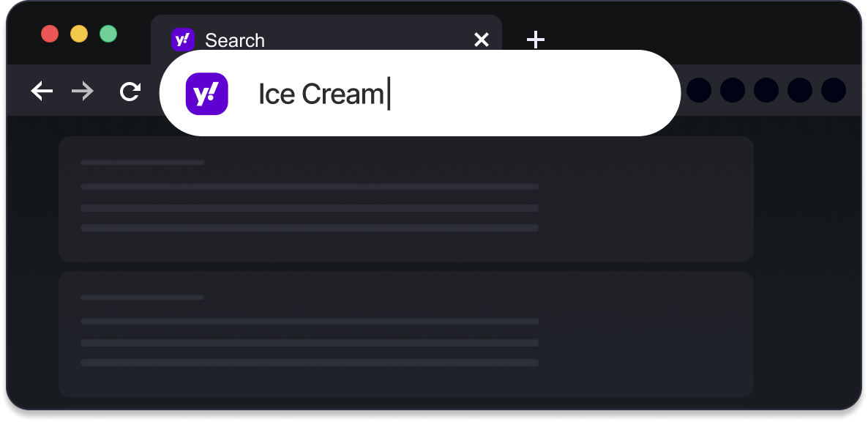Open the fourth toolbar extension circle
This screenshot has width=868, height=422.
point(800,90)
